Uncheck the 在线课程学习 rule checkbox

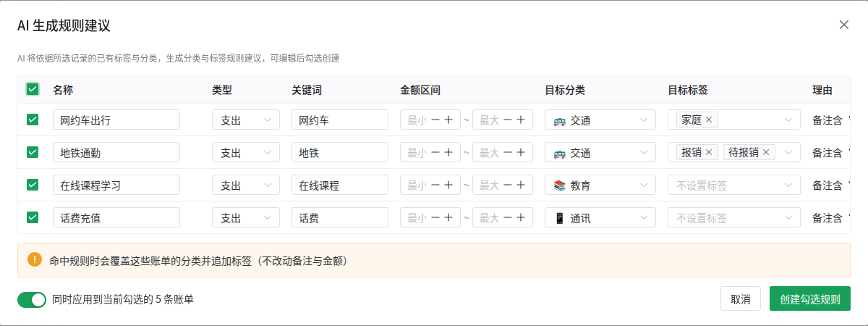(x=33, y=185)
